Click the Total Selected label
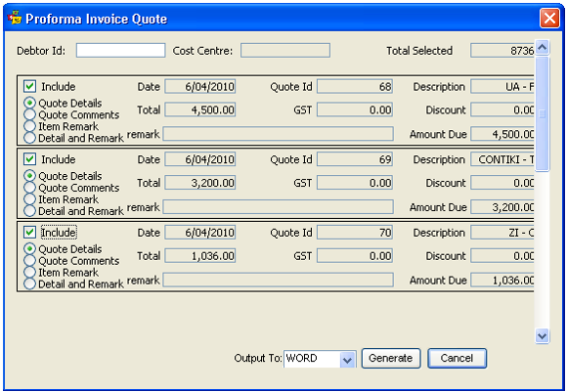Screen dimensions: 567x392 [x=419, y=51]
